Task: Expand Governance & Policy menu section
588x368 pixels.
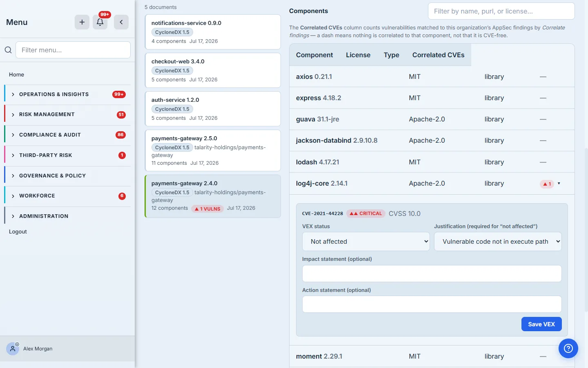Action: coord(68,176)
